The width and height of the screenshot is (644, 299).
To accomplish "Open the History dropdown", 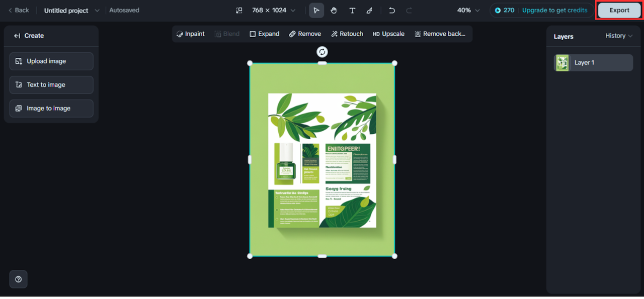I will (x=619, y=36).
